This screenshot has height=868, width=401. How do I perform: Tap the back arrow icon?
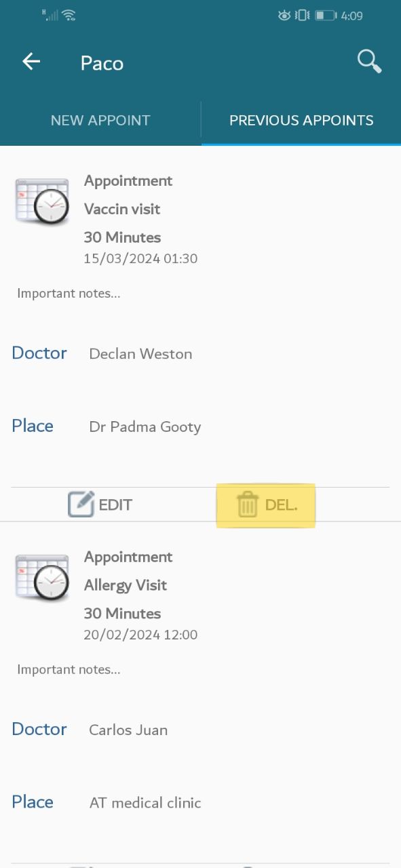[x=31, y=62]
